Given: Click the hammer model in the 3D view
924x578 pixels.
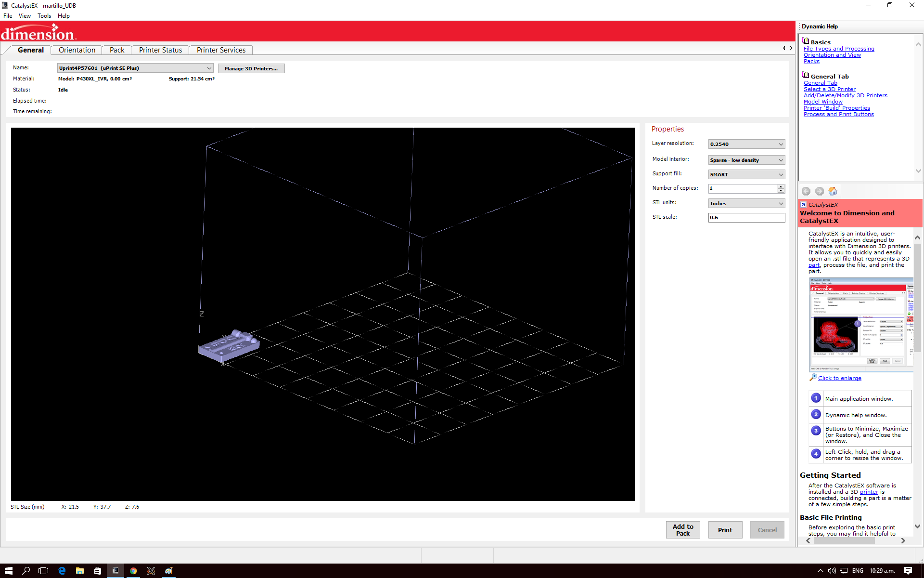Looking at the screenshot, I should point(229,345).
